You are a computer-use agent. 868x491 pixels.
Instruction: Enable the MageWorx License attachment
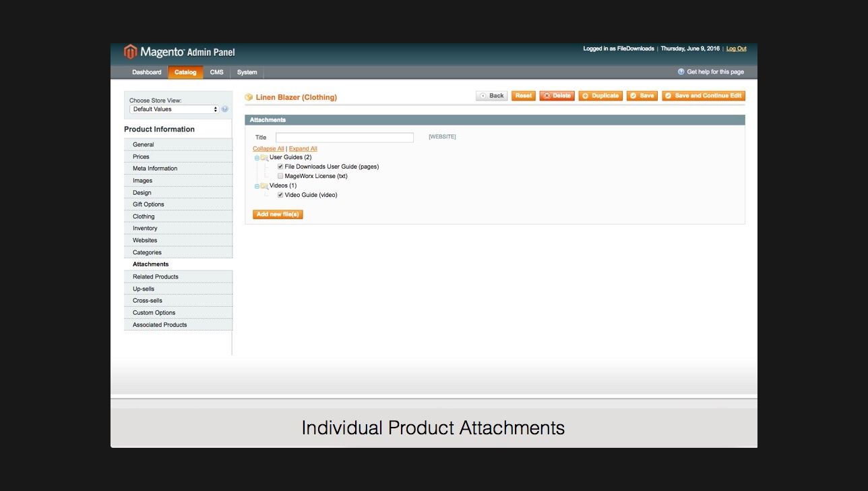coord(280,175)
